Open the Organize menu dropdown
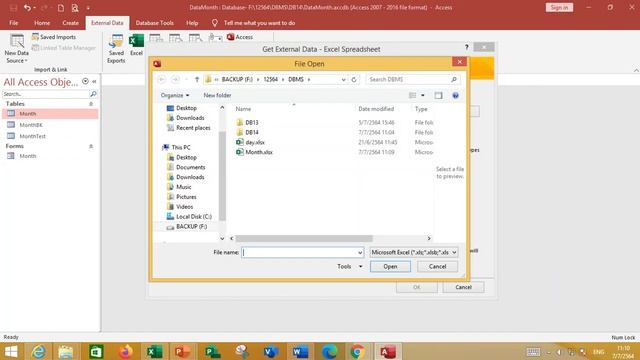Screen dimensions: 640x360 175,95
